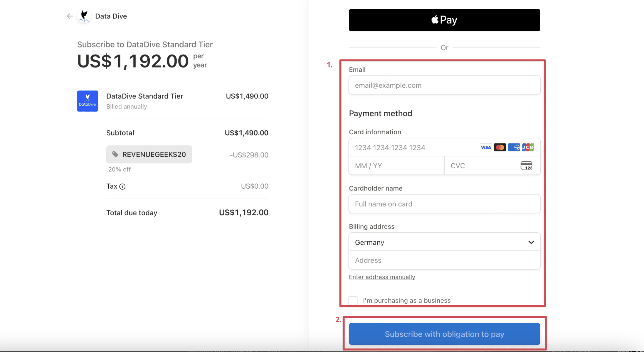This screenshot has width=644, height=352.
Task: Click the blue DataDive product thumbnail
Action: pos(88,101)
